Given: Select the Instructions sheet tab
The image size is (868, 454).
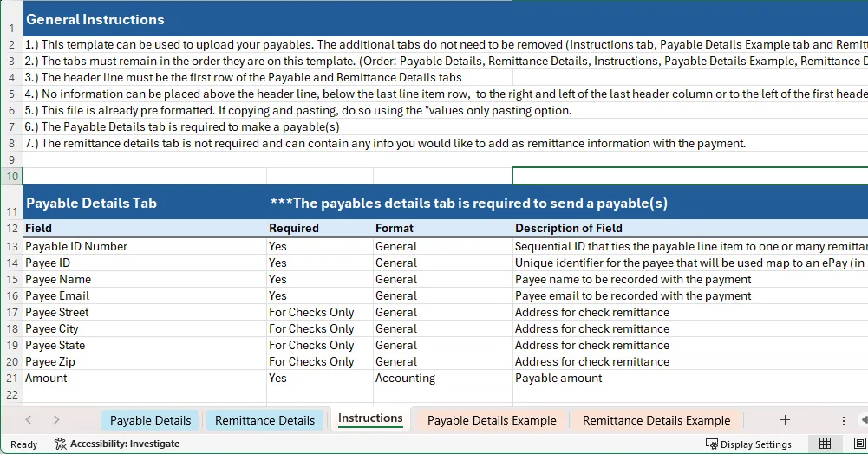Looking at the screenshot, I should click(370, 418).
